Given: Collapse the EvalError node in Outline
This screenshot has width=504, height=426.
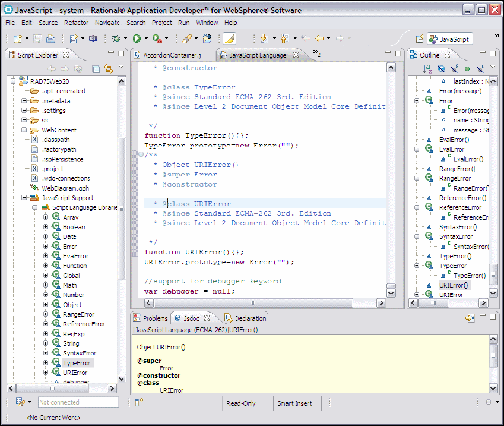Looking at the screenshot, I should point(417,150).
